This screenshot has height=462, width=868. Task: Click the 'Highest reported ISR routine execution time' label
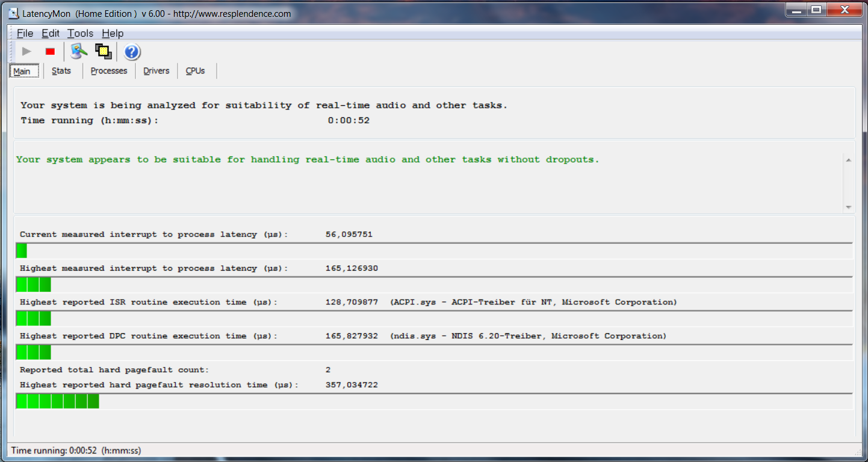tap(149, 302)
